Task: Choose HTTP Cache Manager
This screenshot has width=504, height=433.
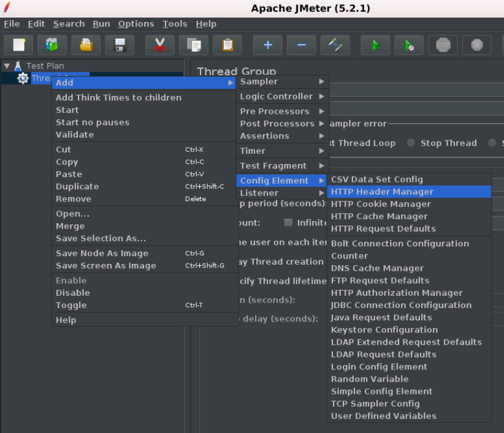Action: coord(409,216)
